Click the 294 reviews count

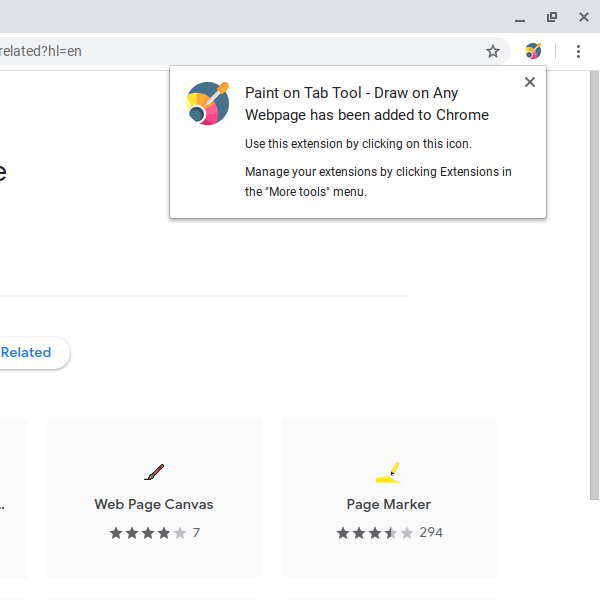click(x=431, y=532)
